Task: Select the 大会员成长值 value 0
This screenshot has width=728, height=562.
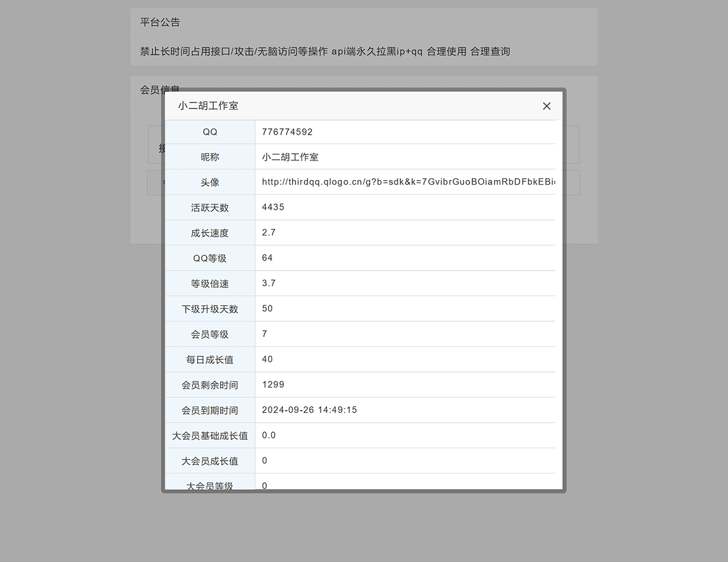Action: point(264,461)
